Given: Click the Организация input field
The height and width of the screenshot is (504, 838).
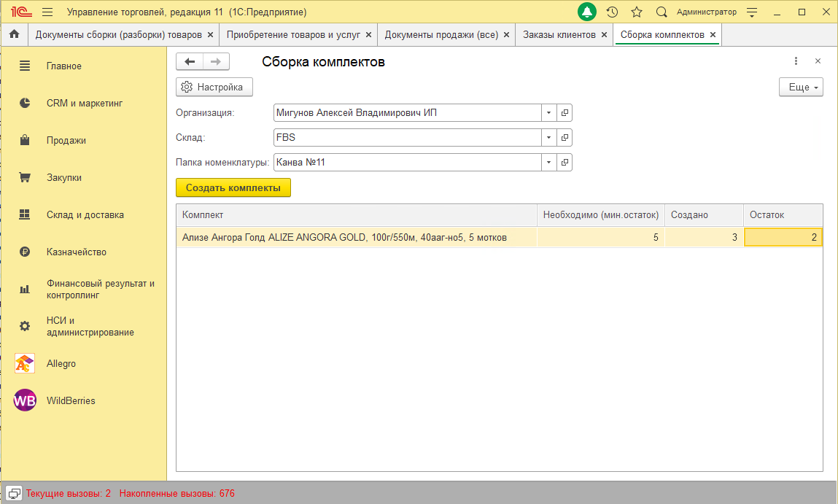Looking at the screenshot, I should (407, 113).
